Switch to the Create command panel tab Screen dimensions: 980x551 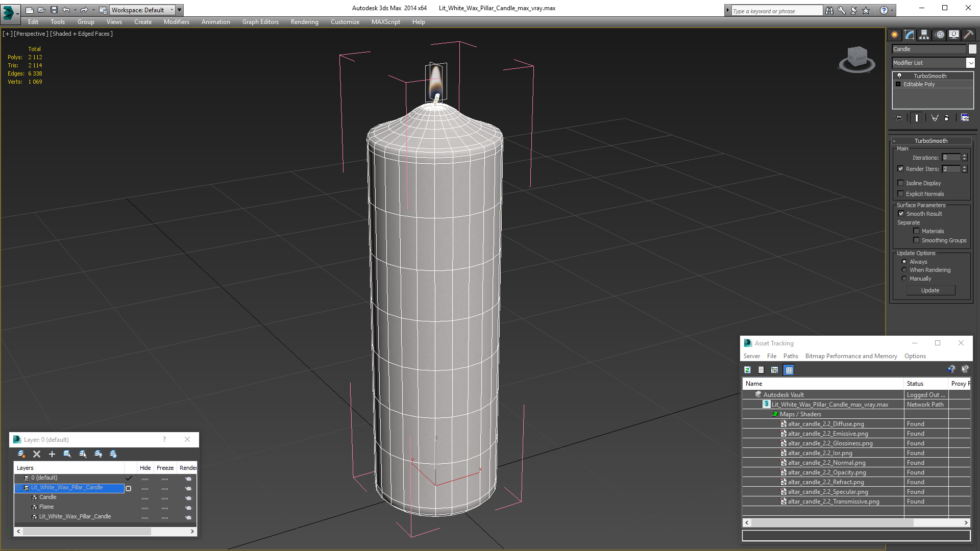pos(895,35)
